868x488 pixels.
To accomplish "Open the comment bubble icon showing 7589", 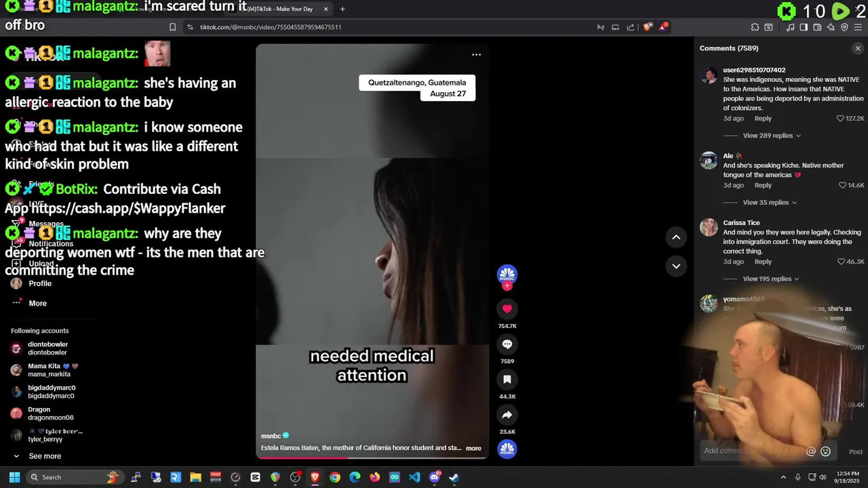I will click(x=507, y=344).
